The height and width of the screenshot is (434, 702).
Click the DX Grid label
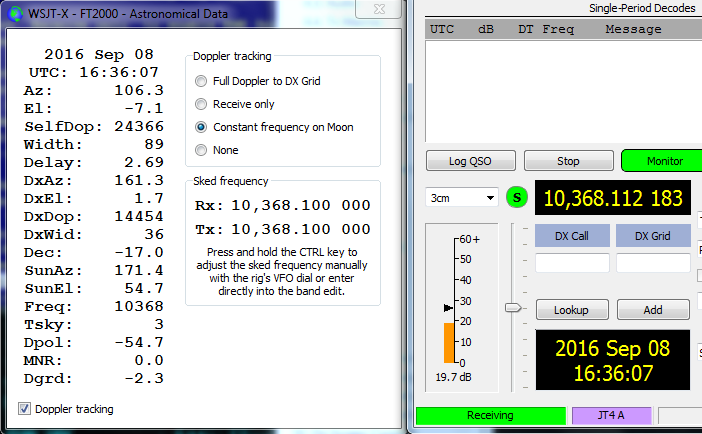pos(653,236)
